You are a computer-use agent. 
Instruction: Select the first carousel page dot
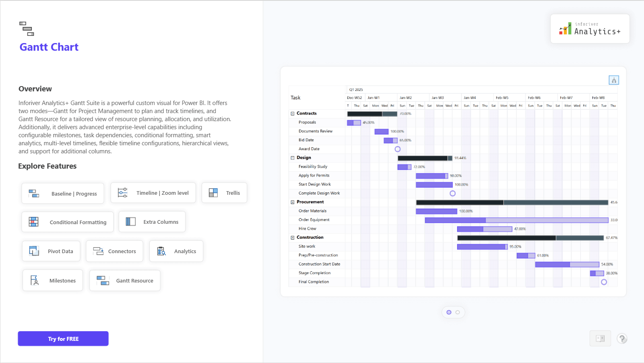click(449, 312)
